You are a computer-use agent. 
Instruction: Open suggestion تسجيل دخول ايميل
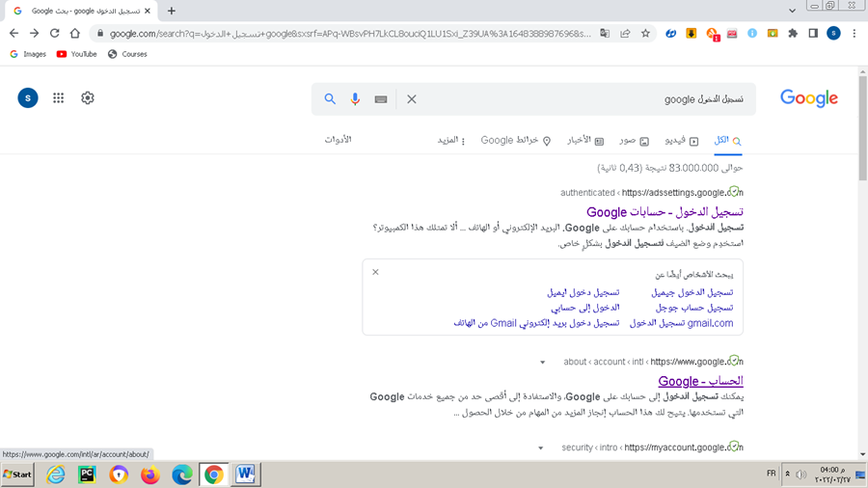[583, 292]
